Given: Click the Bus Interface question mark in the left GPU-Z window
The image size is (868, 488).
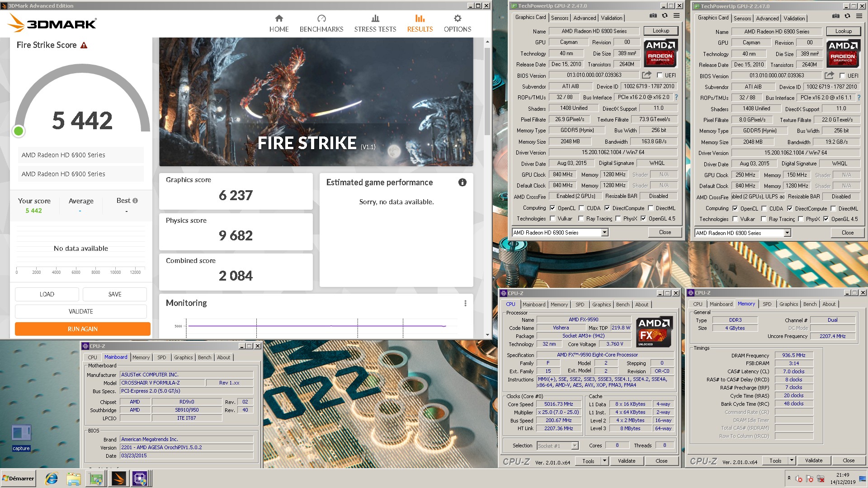Looking at the screenshot, I should tap(676, 97).
